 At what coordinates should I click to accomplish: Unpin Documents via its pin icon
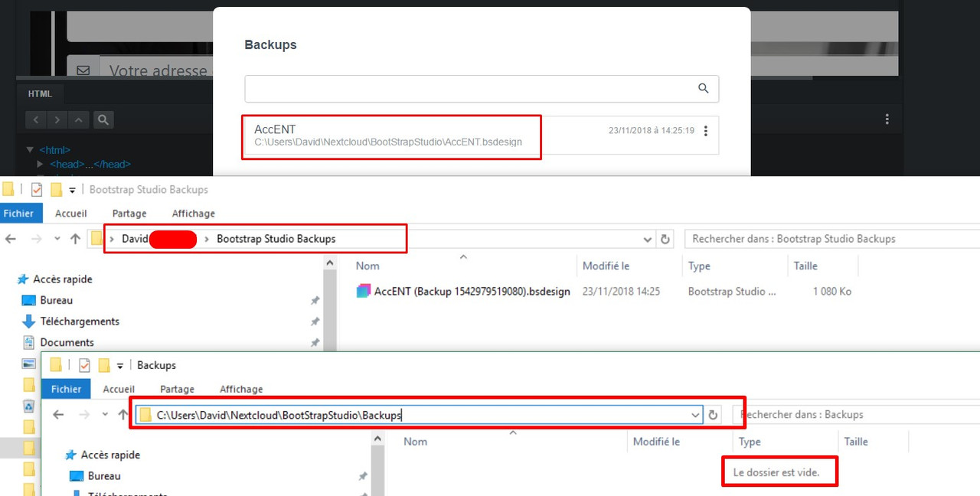pyautogui.click(x=315, y=342)
